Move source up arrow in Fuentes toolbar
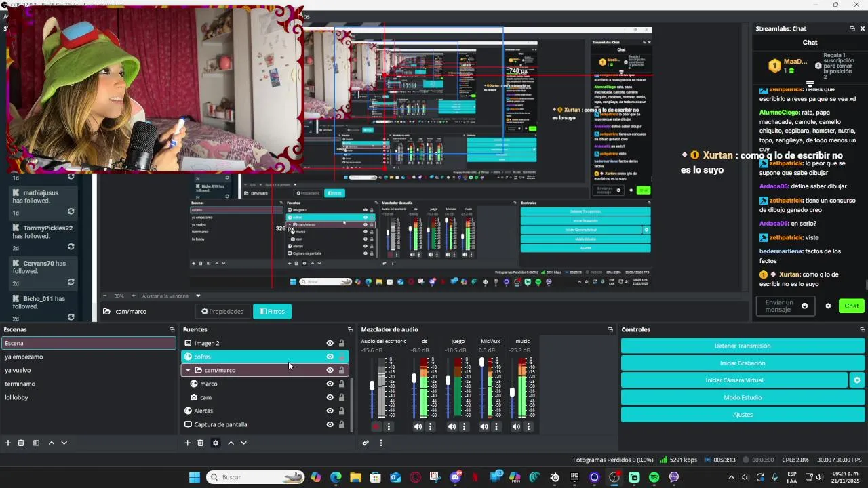The width and height of the screenshot is (868, 488). tap(231, 443)
